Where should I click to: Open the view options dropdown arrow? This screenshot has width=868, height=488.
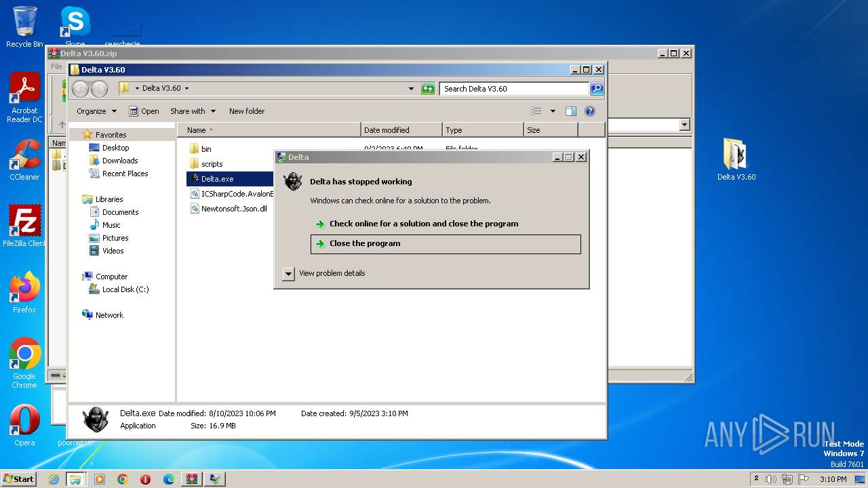553,111
